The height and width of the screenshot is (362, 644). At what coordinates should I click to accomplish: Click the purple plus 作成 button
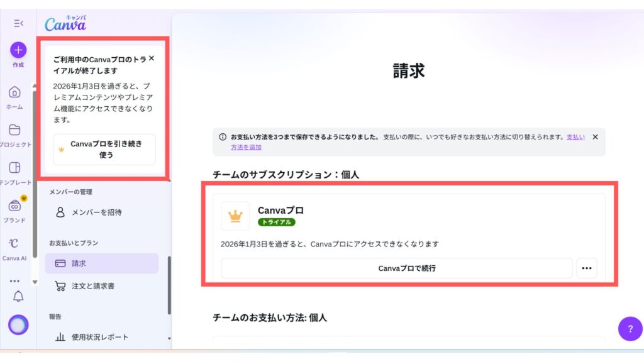(x=18, y=50)
